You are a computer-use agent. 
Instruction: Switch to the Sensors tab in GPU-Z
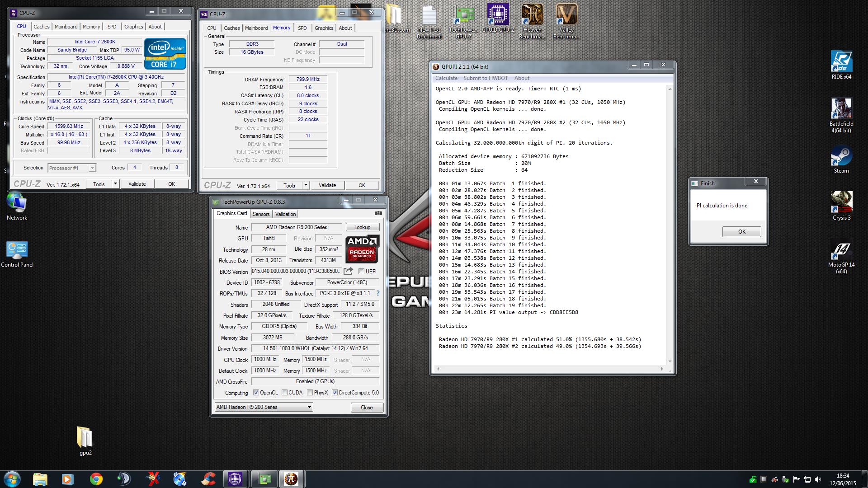point(261,214)
